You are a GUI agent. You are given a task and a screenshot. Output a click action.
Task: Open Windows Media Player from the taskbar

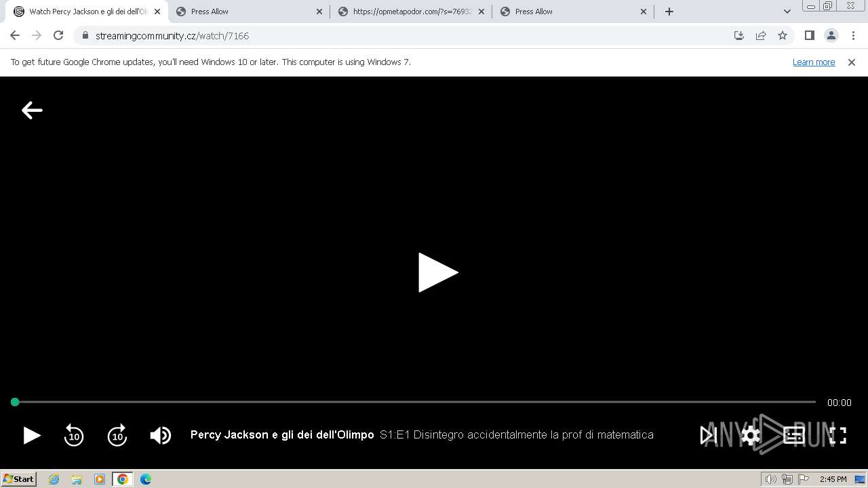click(x=100, y=479)
